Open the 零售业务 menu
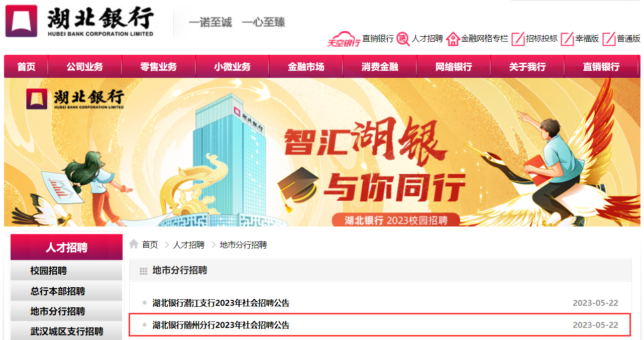The image size is (644, 340). click(x=158, y=67)
